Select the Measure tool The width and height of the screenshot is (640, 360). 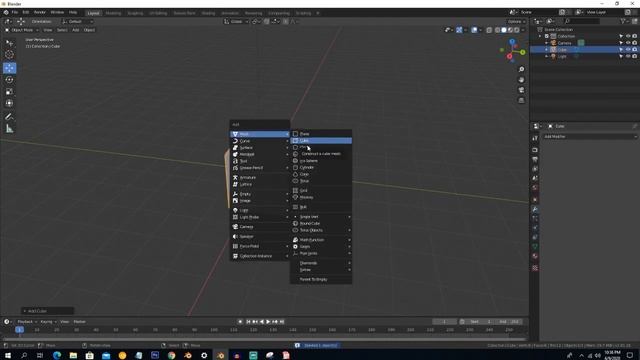(9, 129)
